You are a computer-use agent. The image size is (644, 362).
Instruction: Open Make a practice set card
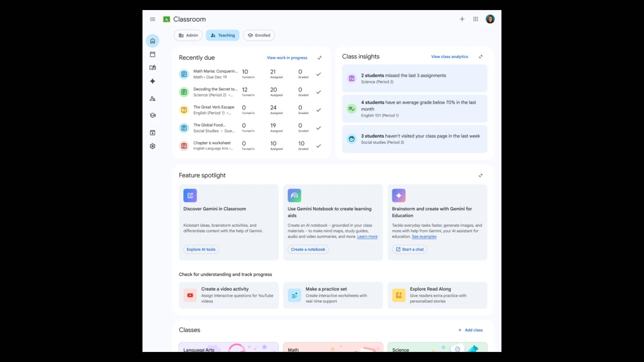pyautogui.click(x=333, y=295)
